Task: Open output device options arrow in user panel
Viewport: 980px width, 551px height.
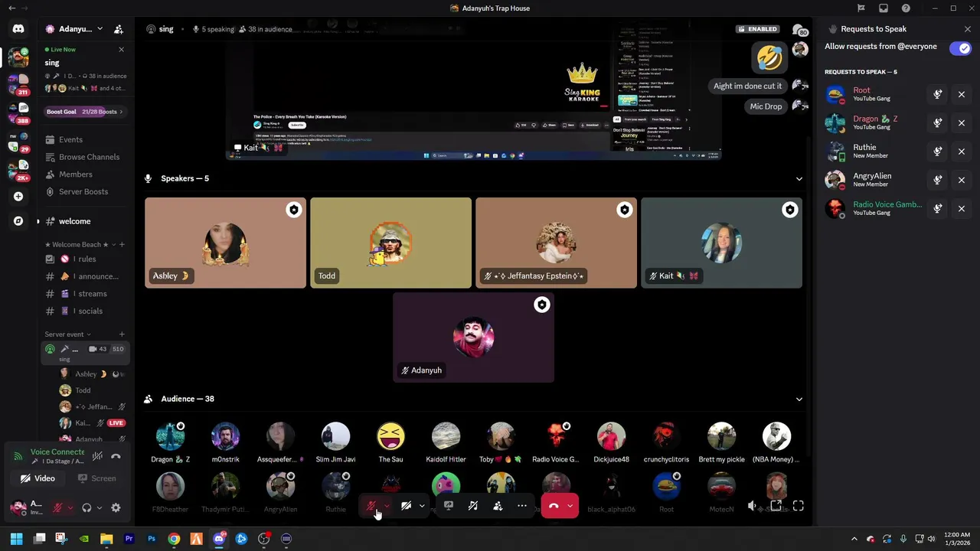Action: click(x=99, y=507)
